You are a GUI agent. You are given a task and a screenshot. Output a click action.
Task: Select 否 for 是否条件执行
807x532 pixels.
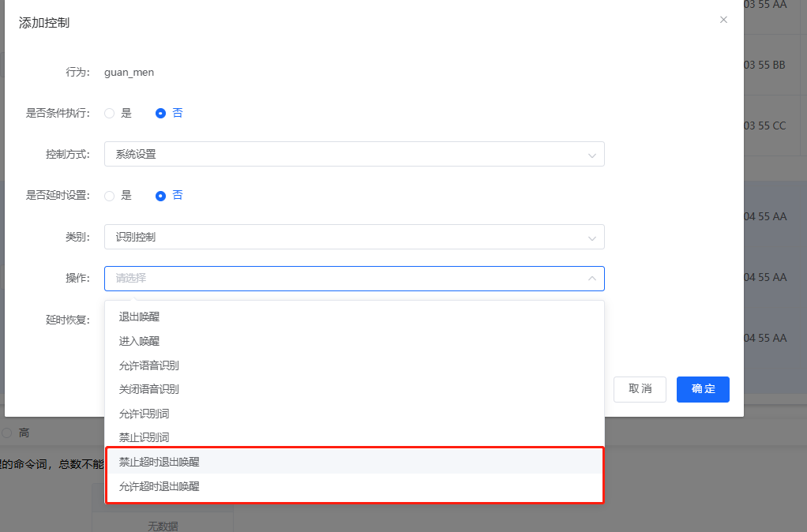[x=161, y=114]
